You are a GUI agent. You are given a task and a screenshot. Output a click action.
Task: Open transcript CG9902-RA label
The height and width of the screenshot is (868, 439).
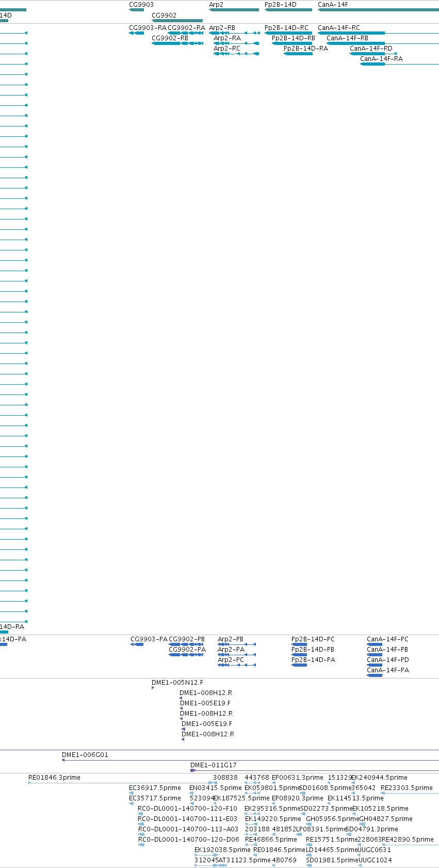click(186, 28)
